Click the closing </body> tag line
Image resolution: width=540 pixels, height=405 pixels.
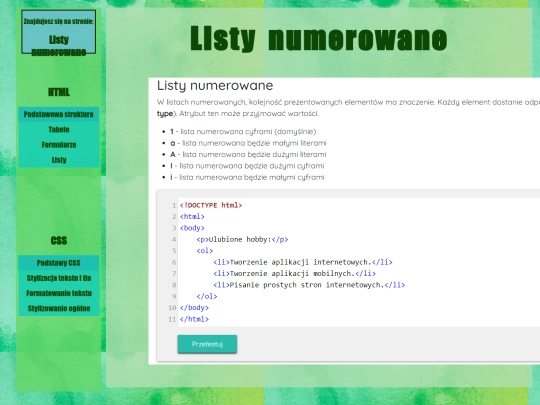(194, 308)
